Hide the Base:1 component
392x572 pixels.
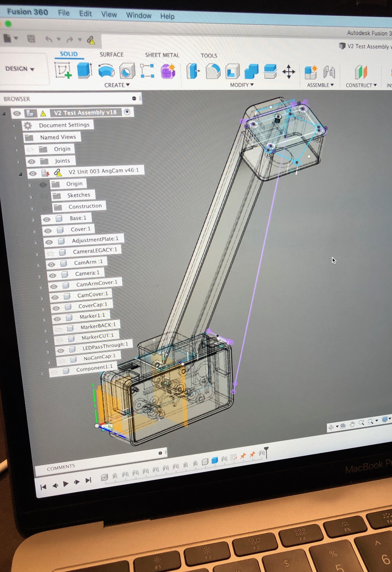pyautogui.click(x=47, y=219)
